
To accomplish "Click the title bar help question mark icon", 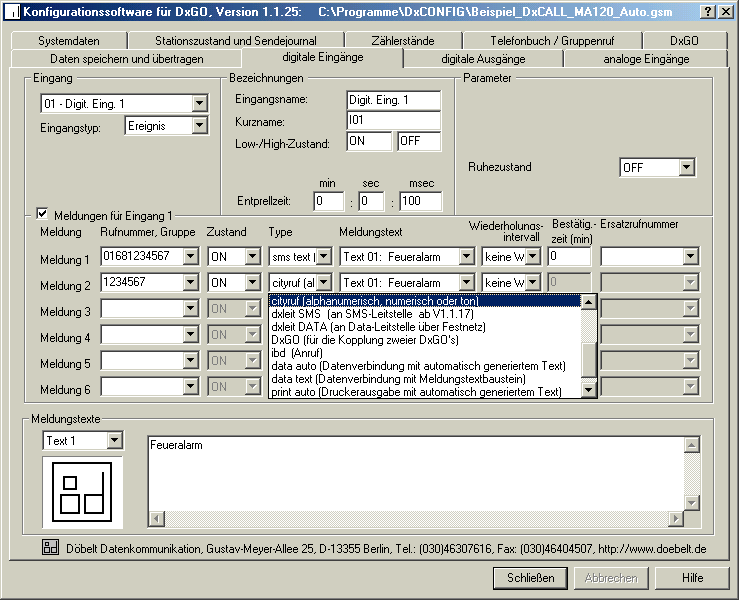I will click(x=707, y=11).
